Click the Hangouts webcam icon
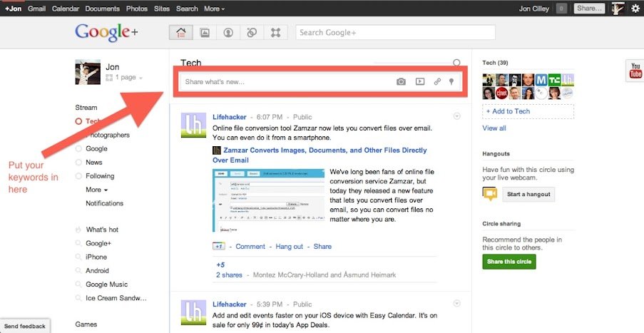Screen dimensions: 644x333 click(x=490, y=194)
